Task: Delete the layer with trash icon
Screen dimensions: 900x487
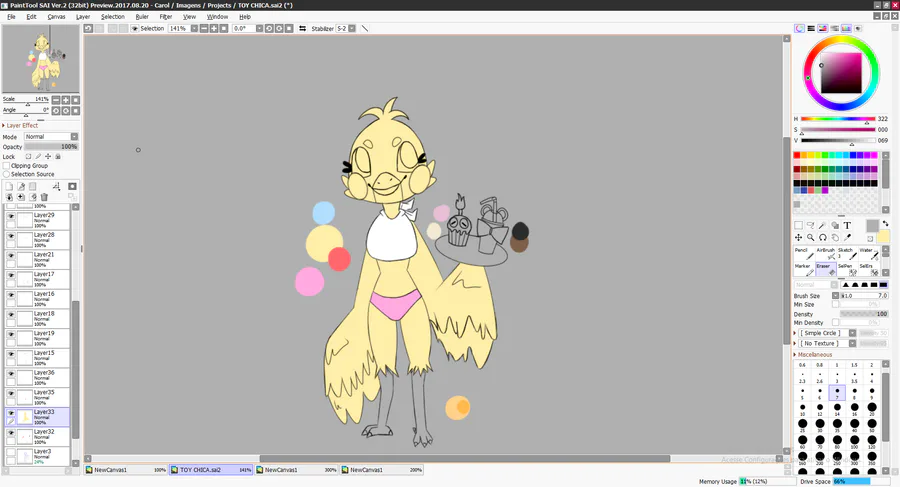Action: [x=44, y=197]
